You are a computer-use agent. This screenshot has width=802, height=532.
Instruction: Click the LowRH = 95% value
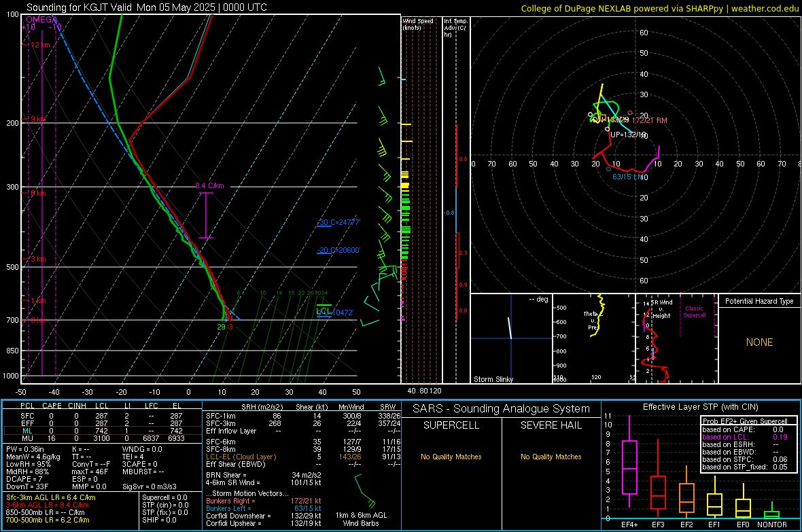[28, 464]
